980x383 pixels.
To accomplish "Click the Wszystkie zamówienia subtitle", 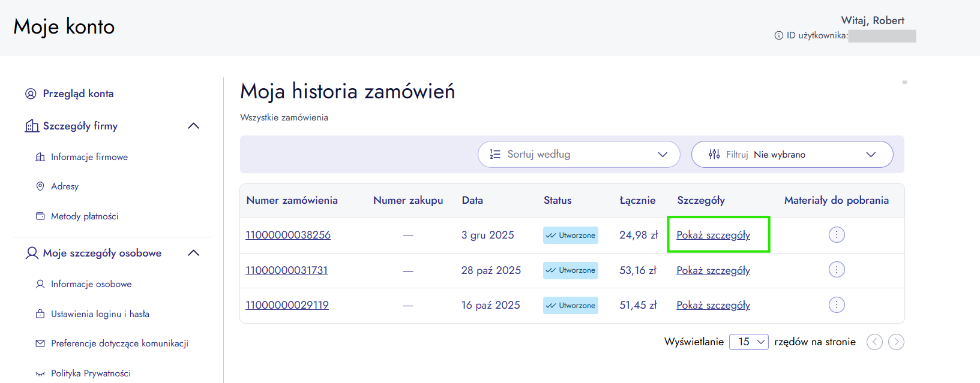I will (284, 117).
